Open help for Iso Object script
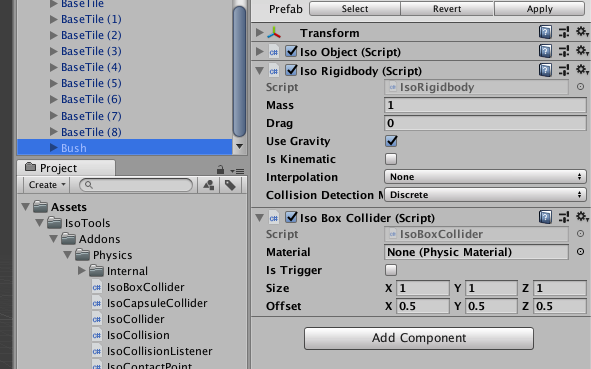Viewport: 591px width, 369px height. (545, 51)
